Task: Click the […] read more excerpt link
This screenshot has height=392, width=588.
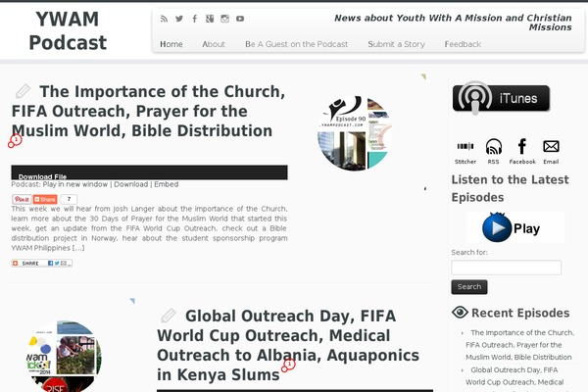Action: click(78, 248)
